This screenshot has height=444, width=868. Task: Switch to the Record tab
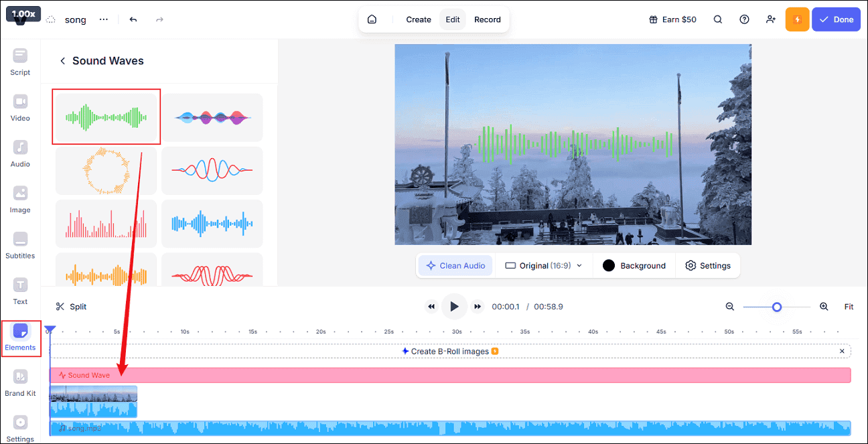(x=487, y=19)
